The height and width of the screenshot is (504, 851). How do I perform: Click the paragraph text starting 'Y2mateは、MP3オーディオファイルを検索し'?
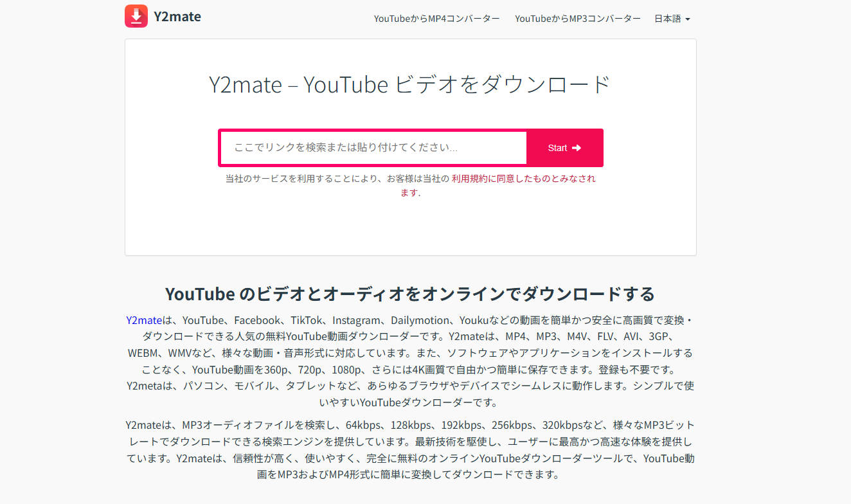click(x=410, y=450)
